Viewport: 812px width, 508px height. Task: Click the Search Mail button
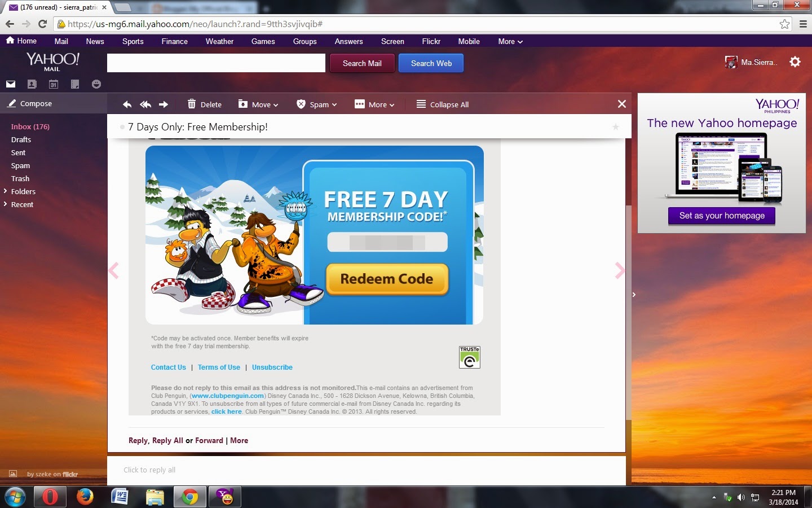tap(362, 63)
